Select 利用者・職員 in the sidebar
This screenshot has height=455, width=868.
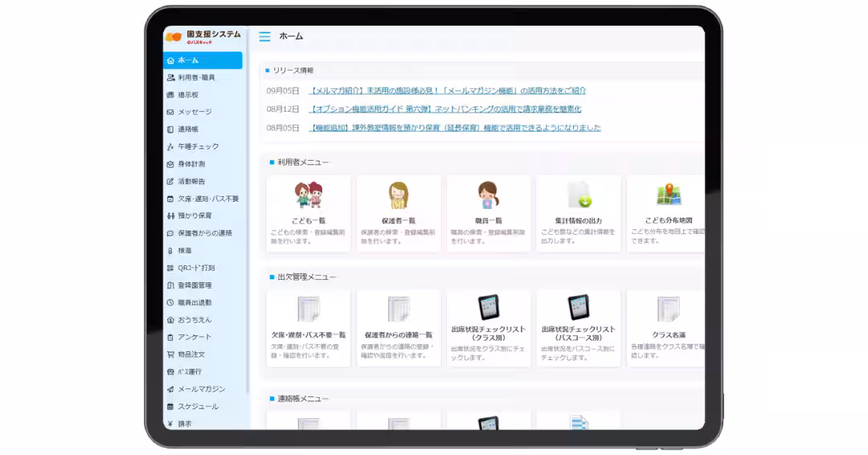[x=196, y=78]
